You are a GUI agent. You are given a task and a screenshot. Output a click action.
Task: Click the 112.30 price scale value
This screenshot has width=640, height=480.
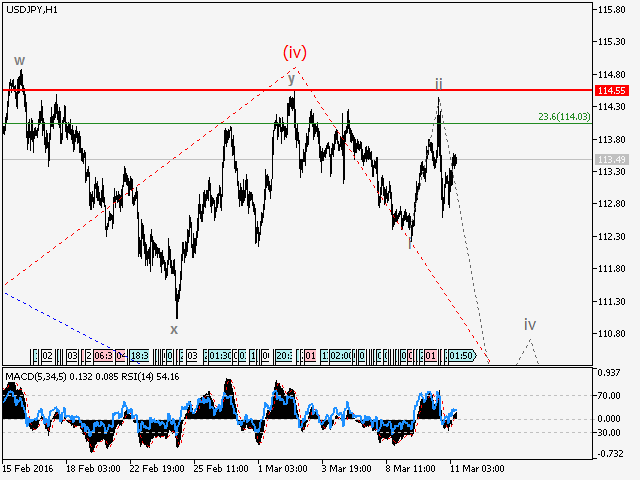(611, 237)
